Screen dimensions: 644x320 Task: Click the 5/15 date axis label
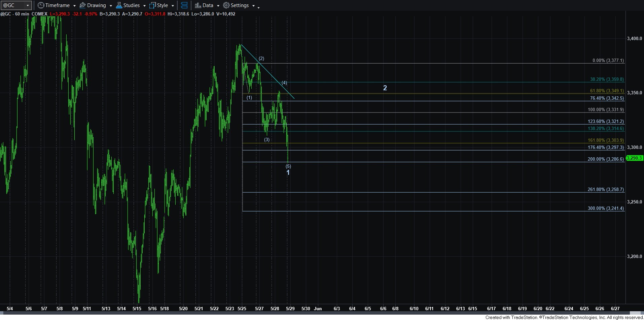[x=137, y=309]
